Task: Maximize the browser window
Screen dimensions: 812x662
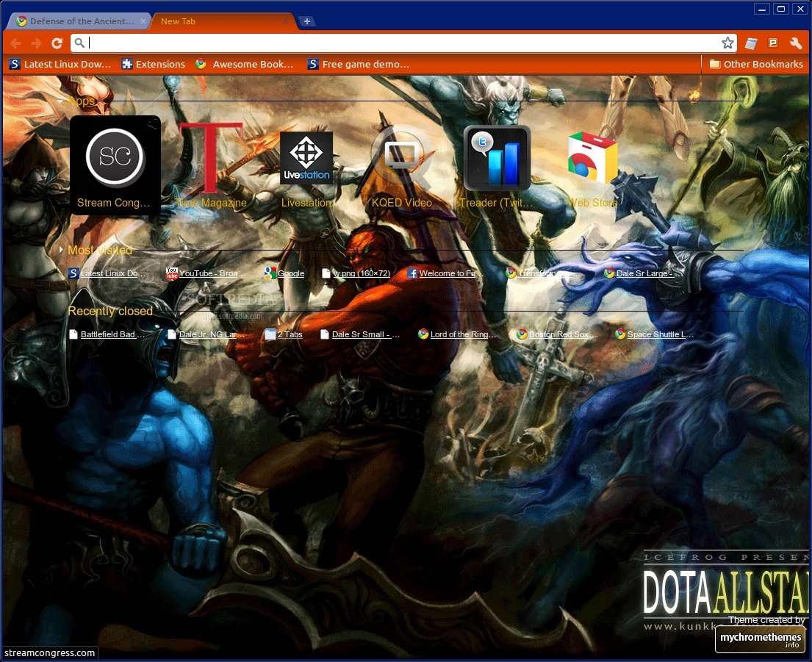Action: [x=781, y=10]
